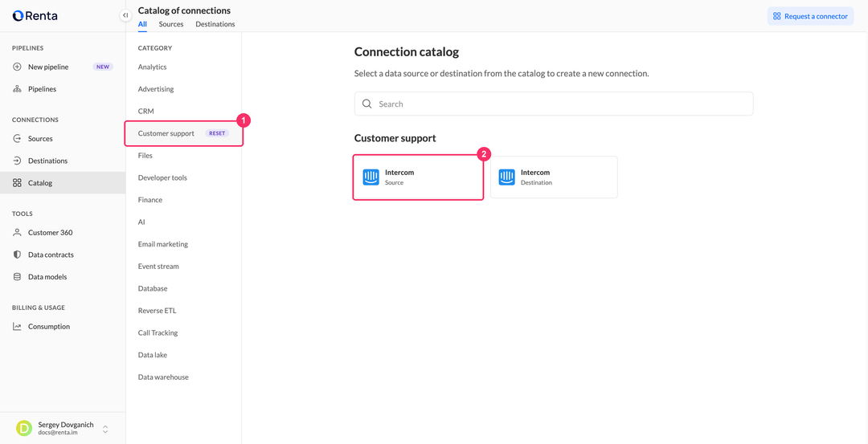This screenshot has width=868, height=444.
Task: Filter by Data lake category
Action: 152,354
